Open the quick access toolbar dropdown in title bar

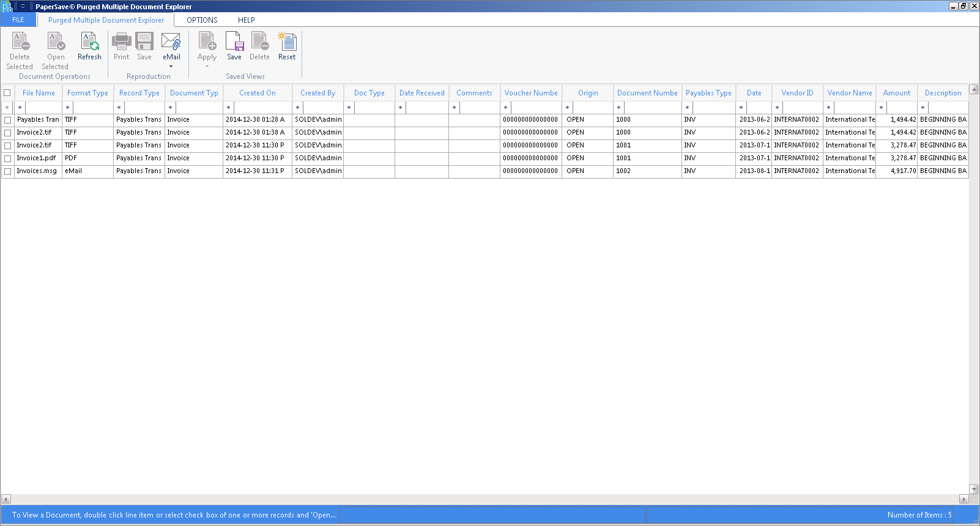[x=23, y=7]
